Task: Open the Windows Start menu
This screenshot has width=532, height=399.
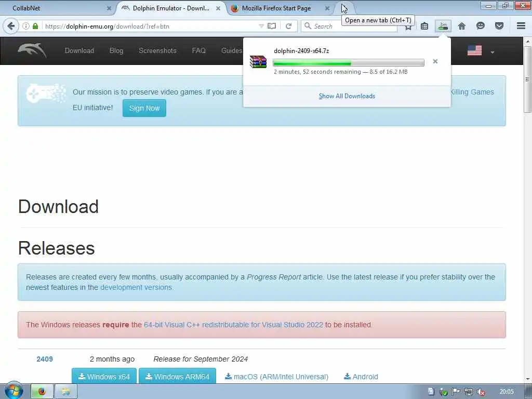Action: coord(14,391)
